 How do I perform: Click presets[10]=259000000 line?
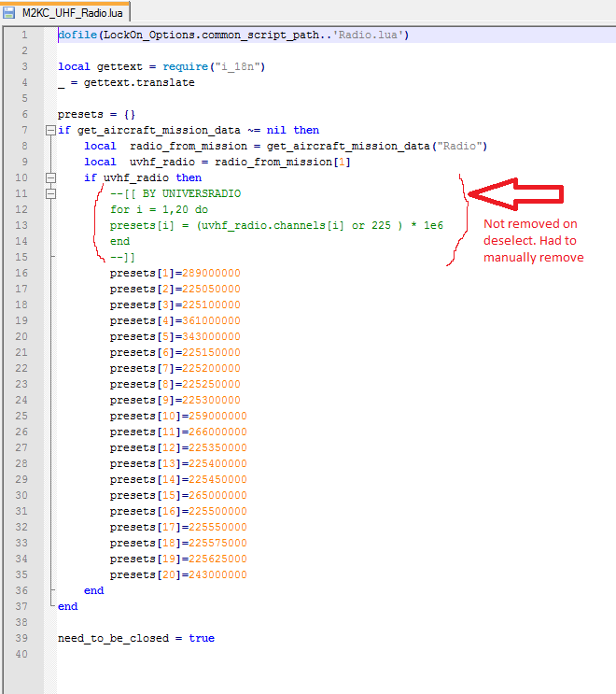coord(178,416)
